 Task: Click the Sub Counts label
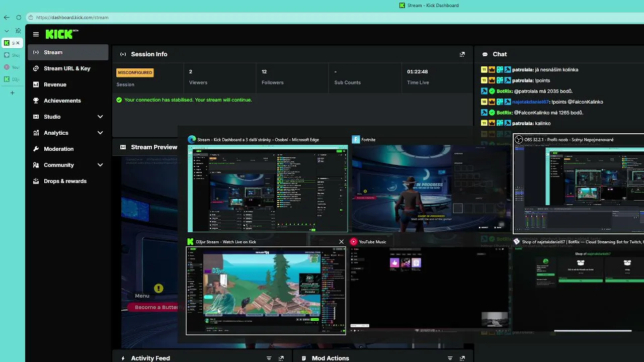coord(347,82)
